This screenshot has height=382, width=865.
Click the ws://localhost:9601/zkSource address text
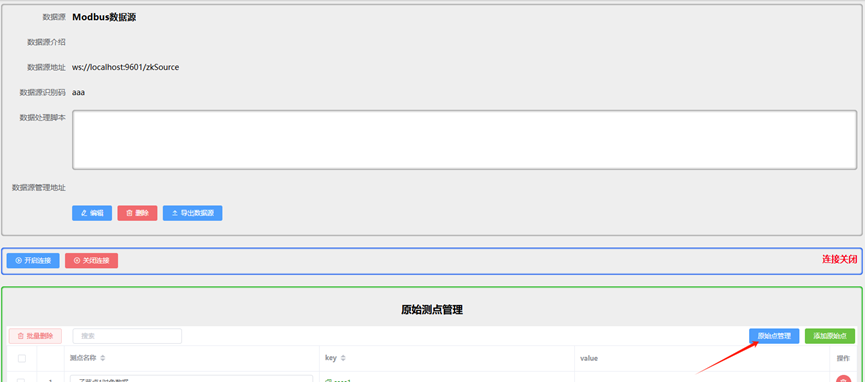pyautogui.click(x=125, y=67)
